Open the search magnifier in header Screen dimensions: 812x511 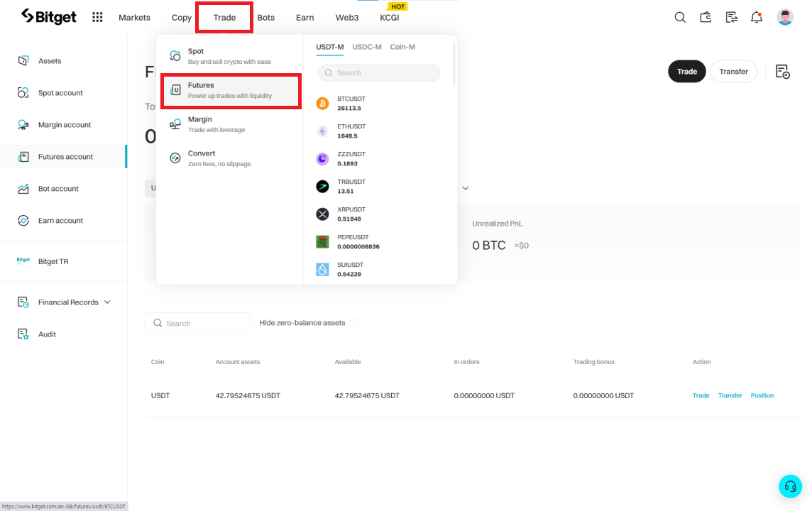pos(680,17)
